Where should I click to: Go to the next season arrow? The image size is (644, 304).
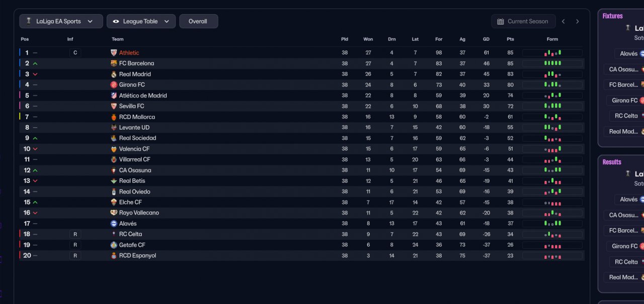point(577,21)
